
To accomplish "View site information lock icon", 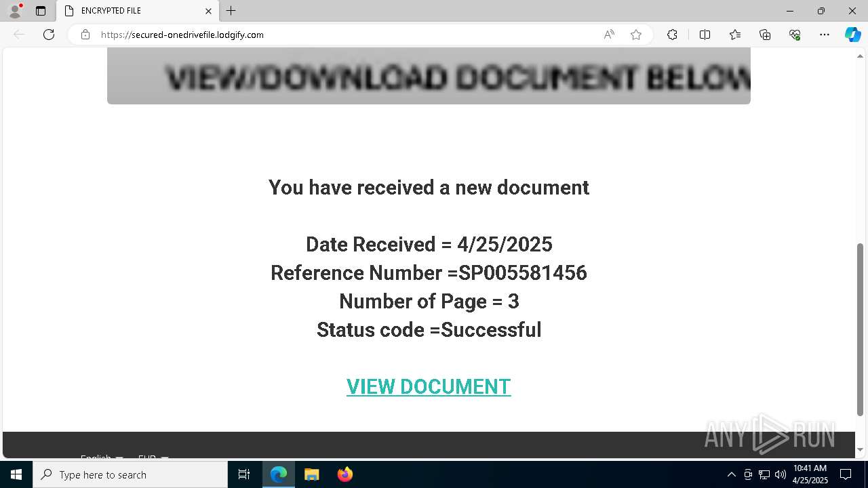I will (x=85, y=35).
